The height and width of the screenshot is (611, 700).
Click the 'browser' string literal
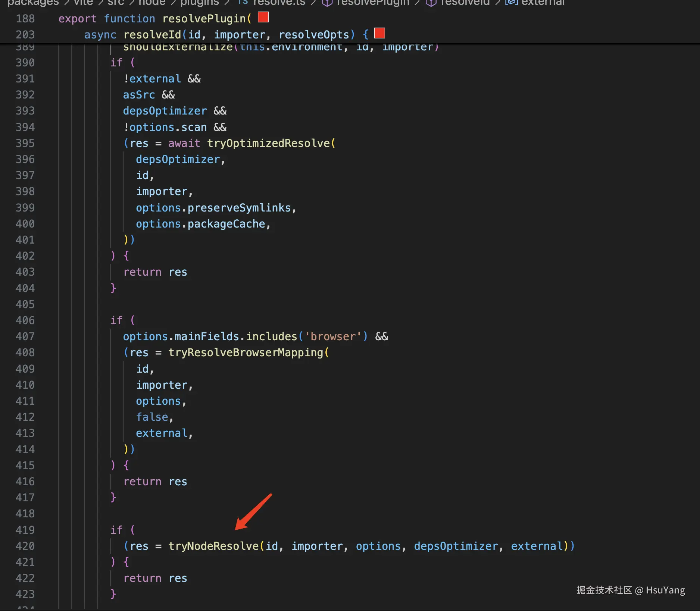pyautogui.click(x=333, y=336)
